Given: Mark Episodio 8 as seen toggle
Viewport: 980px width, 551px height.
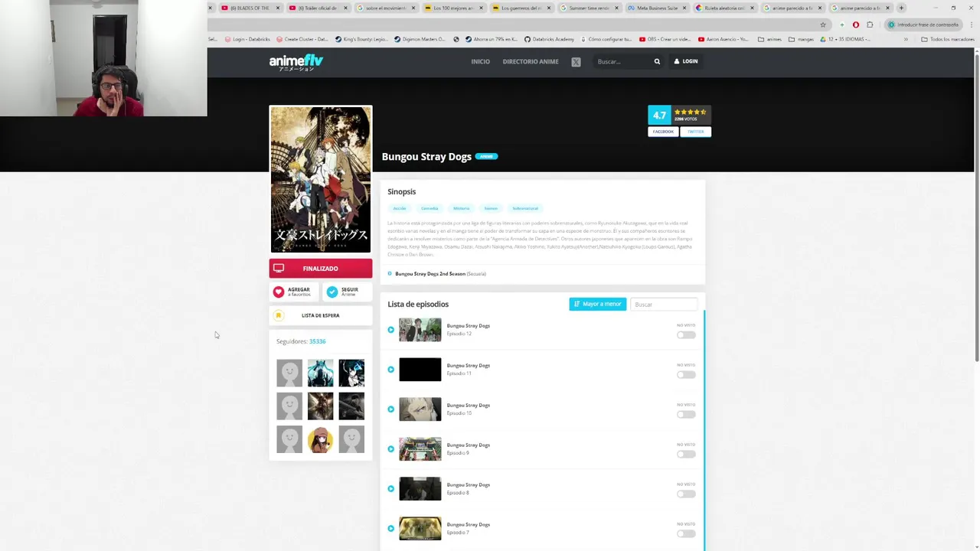Looking at the screenshot, I should (x=686, y=494).
